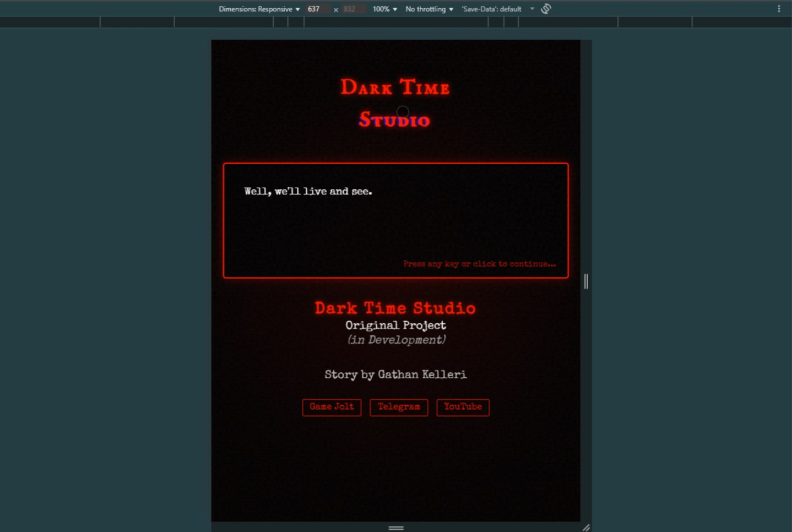Open the Telegram link
Viewport: 792px width, 532px height.
point(399,407)
